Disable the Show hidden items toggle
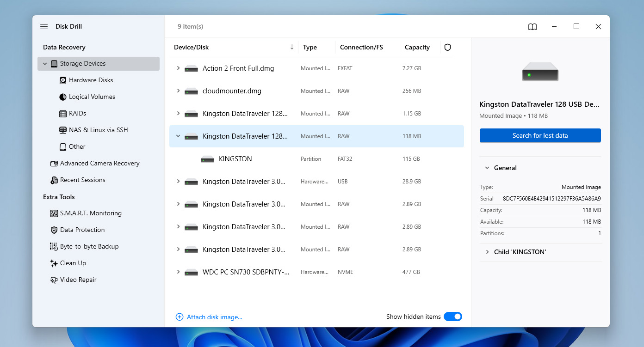The width and height of the screenshot is (644, 347). pos(453,317)
